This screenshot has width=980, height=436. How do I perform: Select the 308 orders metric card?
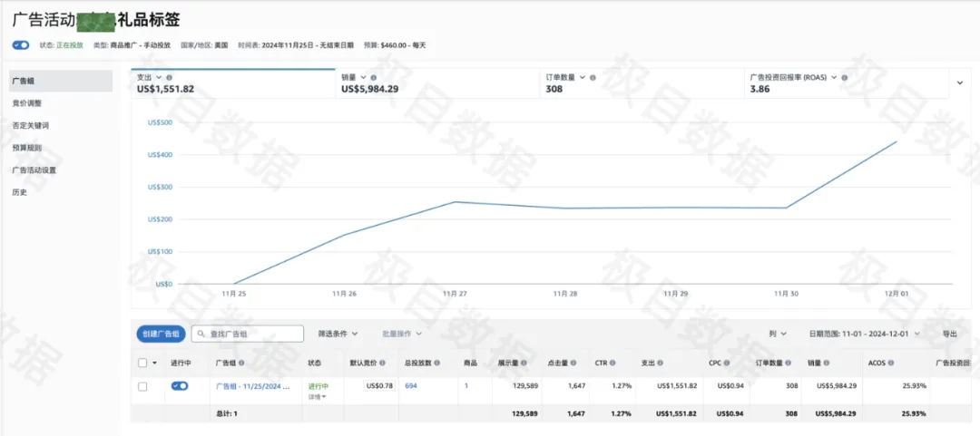coord(642,83)
